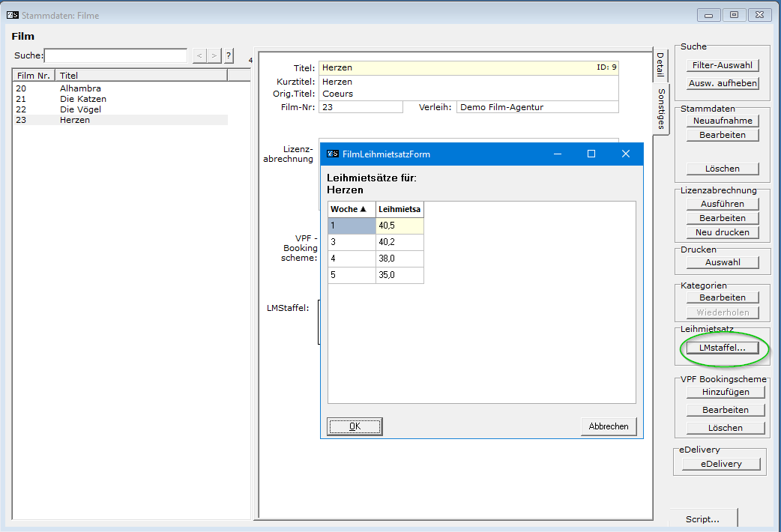Click the 40,5 Leihmietsatz cell
The height and width of the screenshot is (532, 781).
click(399, 226)
